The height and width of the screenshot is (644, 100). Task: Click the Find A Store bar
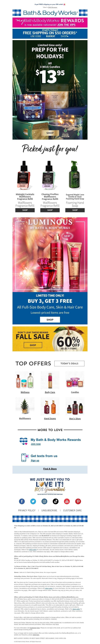(x=50, y=469)
